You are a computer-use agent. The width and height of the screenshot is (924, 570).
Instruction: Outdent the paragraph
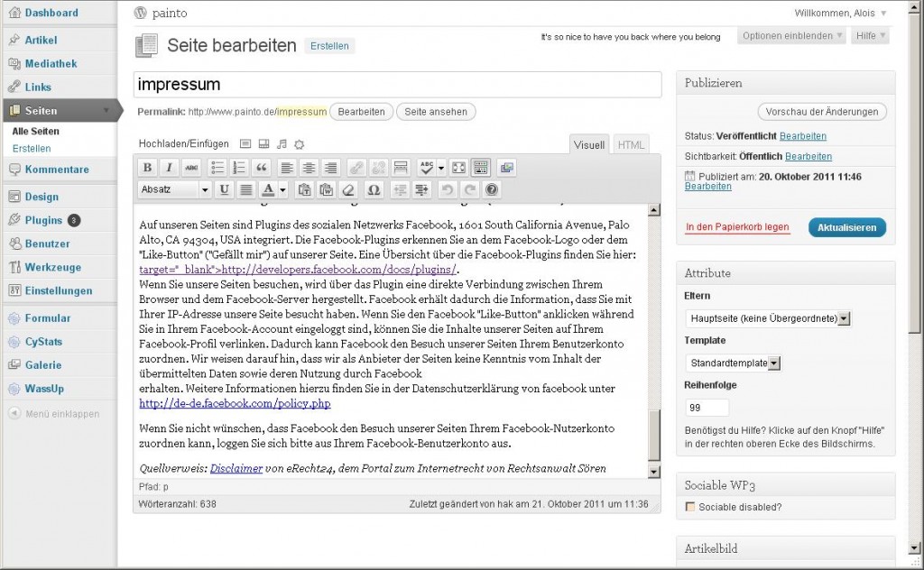pos(400,189)
